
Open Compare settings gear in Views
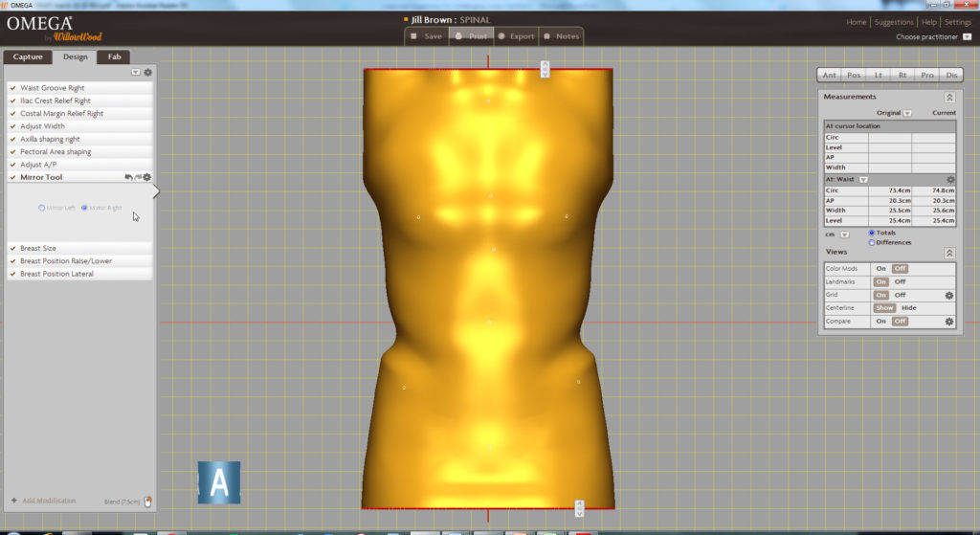(x=949, y=322)
